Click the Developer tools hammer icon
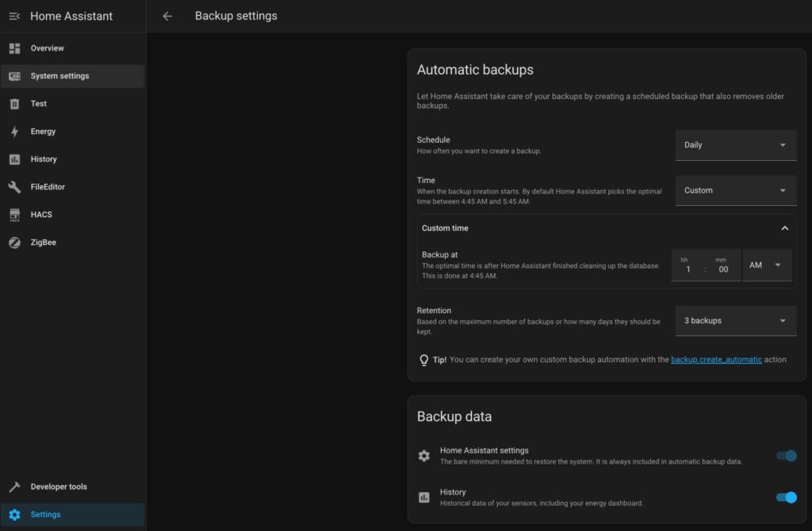The width and height of the screenshot is (812, 531). pos(14,487)
